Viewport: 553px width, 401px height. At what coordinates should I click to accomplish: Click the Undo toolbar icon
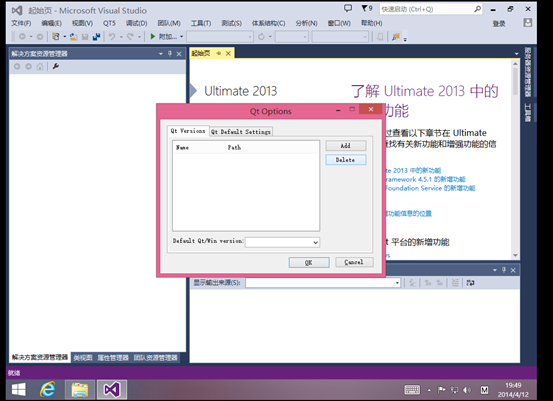pos(112,36)
